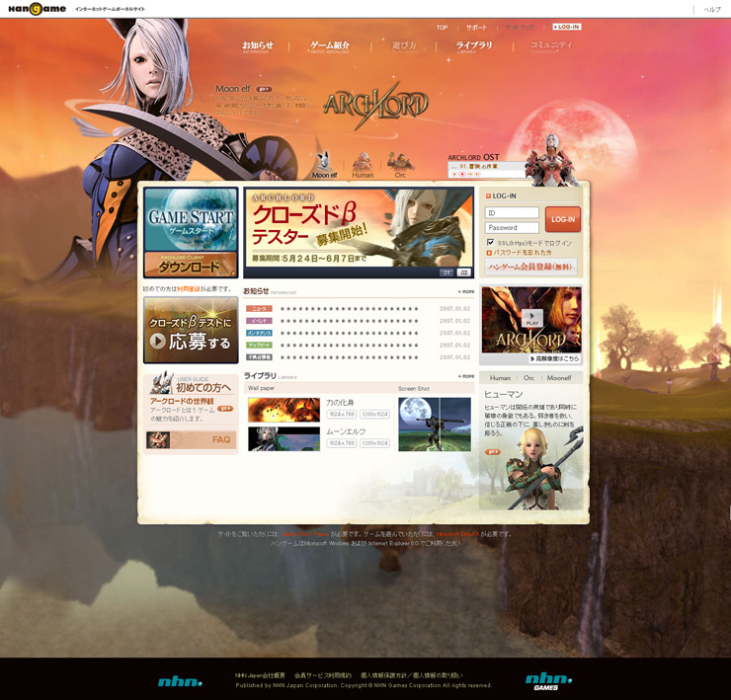Click the ID input field
This screenshot has height=700, width=731.
click(512, 212)
